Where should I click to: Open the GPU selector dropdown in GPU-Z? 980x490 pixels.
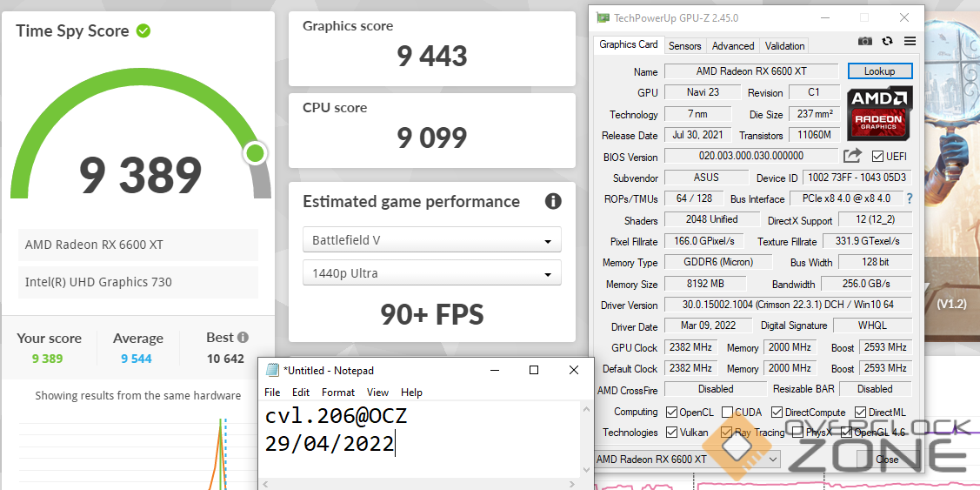click(687, 460)
